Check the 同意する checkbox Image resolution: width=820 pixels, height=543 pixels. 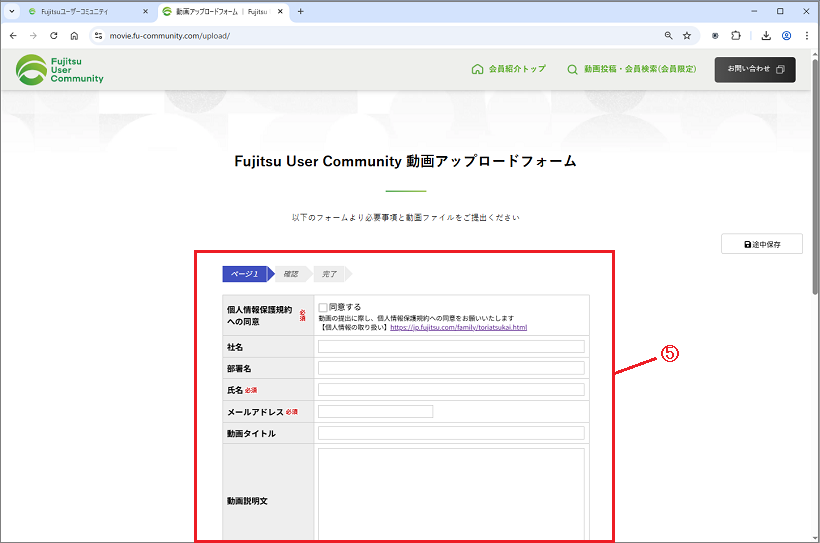(x=323, y=308)
